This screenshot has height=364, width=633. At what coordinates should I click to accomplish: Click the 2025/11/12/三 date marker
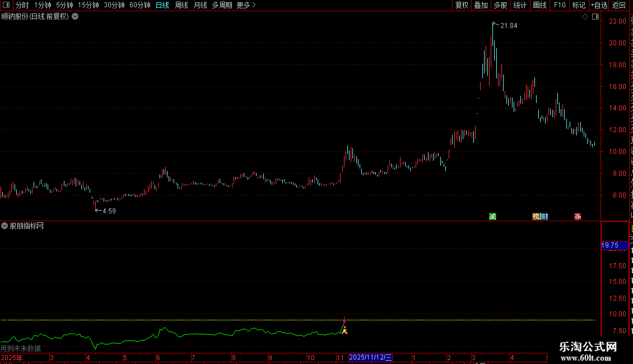pos(370,357)
